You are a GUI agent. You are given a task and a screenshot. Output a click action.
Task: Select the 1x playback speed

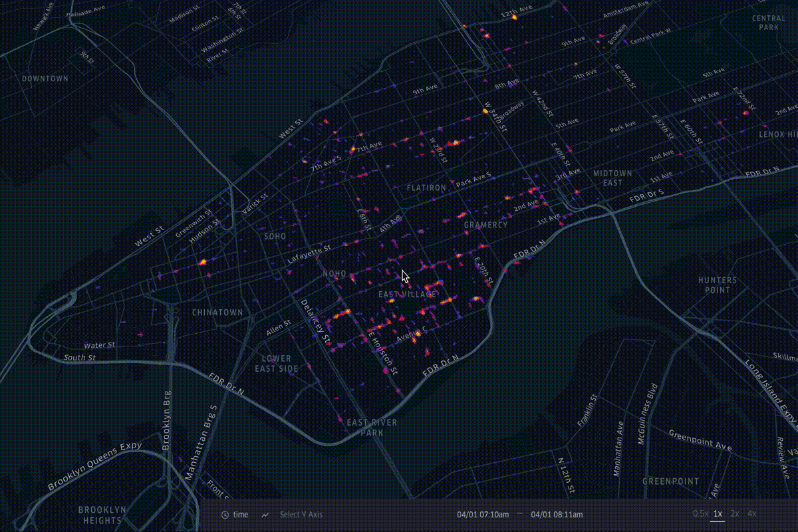[718, 513]
